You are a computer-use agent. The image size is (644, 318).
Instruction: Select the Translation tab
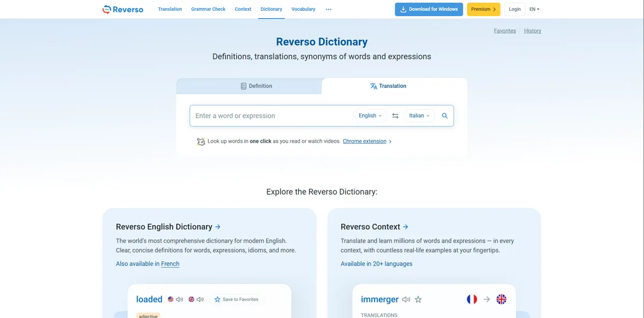point(388,86)
